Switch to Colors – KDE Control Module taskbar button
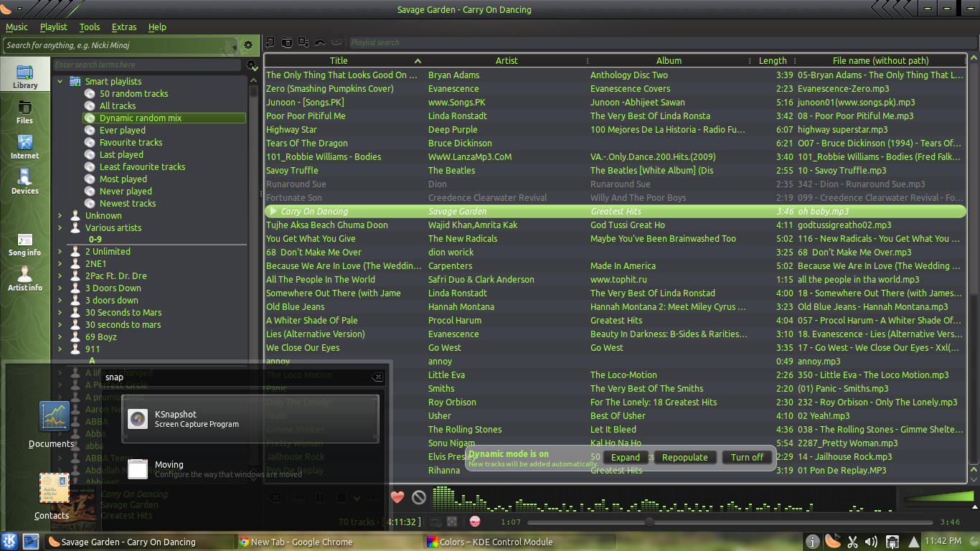980x551 pixels. click(x=520, y=542)
